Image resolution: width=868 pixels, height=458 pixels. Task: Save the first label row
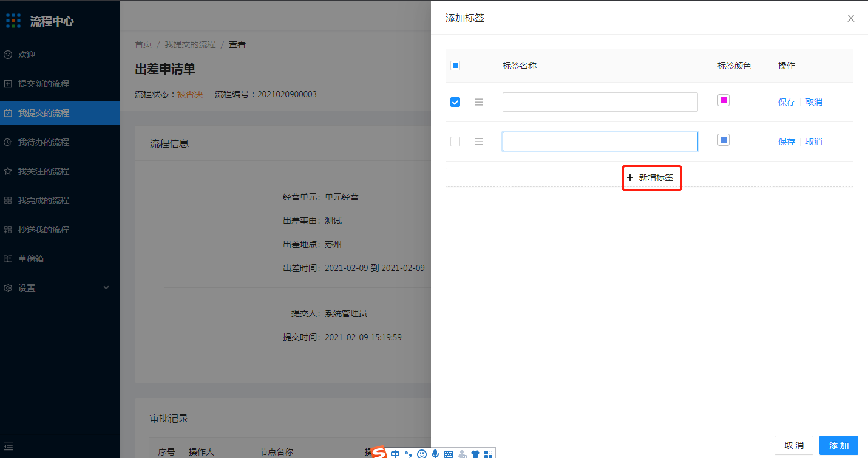[x=787, y=102]
